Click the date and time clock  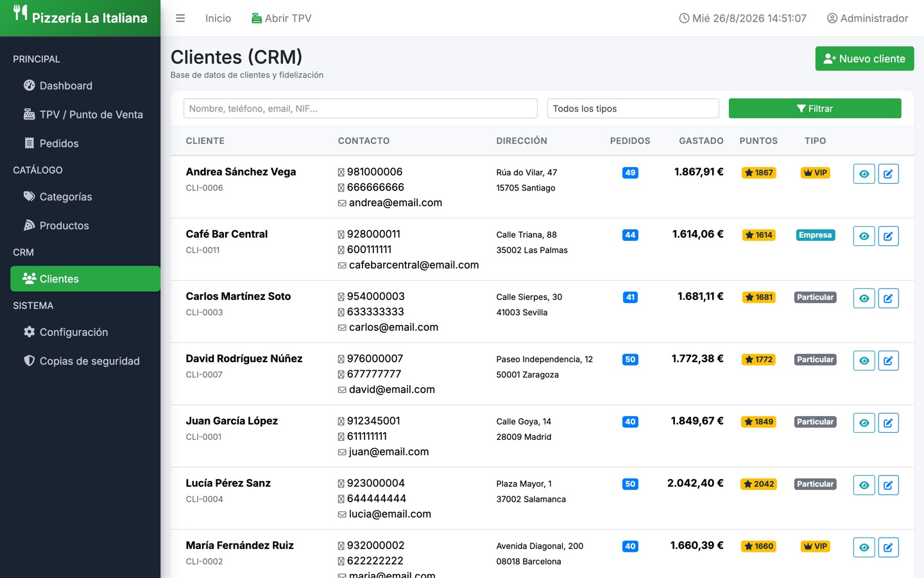742,18
